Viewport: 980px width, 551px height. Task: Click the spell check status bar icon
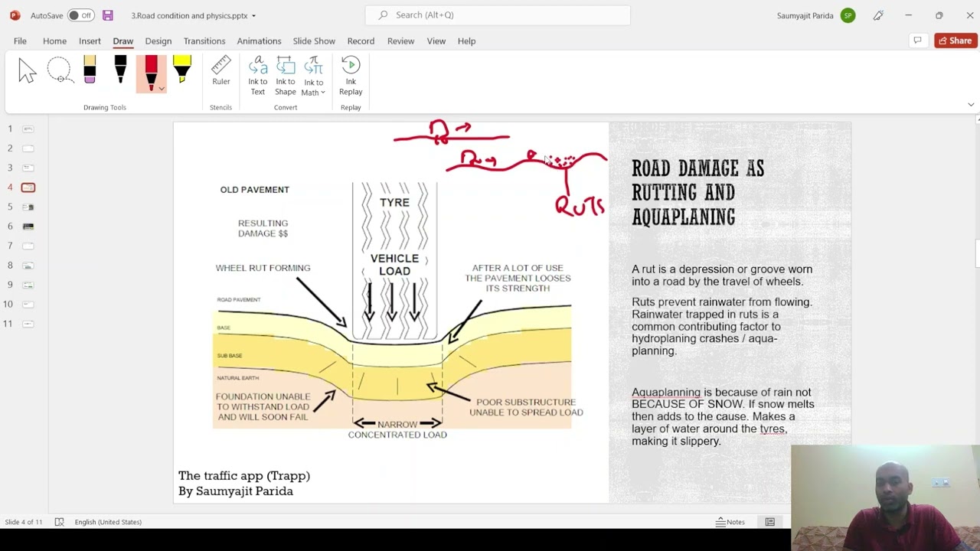click(59, 522)
